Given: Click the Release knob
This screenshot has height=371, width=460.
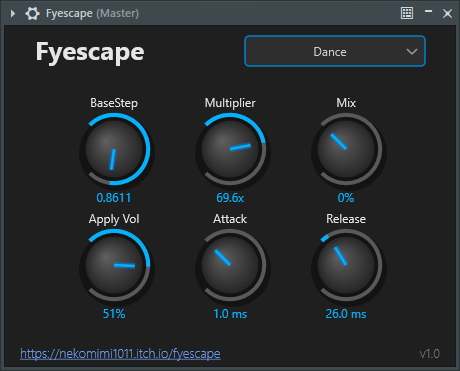Looking at the screenshot, I should coord(347,265).
